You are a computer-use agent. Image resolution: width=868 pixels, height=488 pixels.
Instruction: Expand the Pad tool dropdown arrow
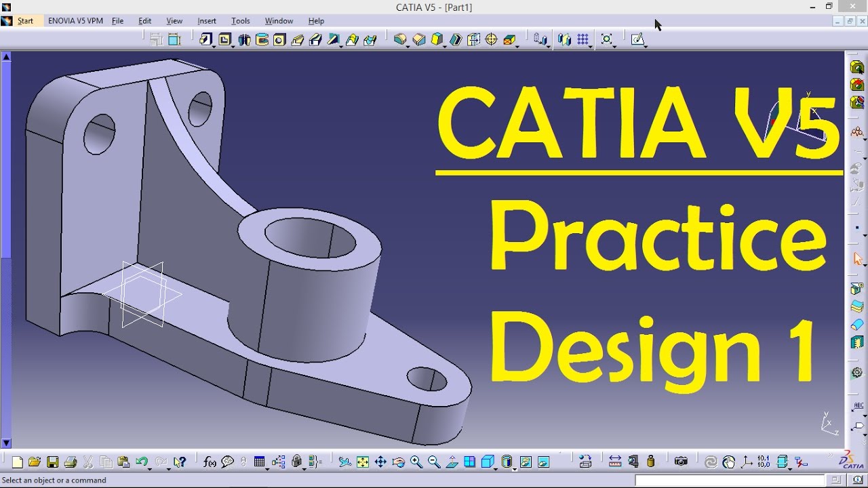pyautogui.click(x=214, y=45)
